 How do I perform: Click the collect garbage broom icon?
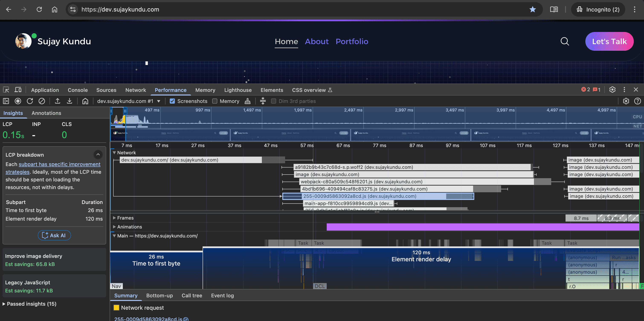click(248, 101)
